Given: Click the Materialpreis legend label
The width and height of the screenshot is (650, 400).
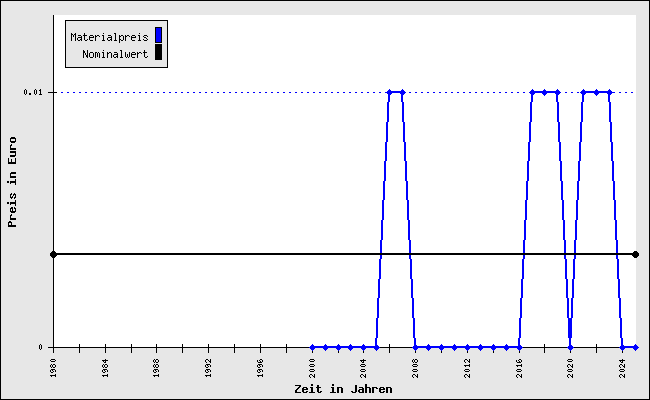Looking at the screenshot, I should 109,37.
